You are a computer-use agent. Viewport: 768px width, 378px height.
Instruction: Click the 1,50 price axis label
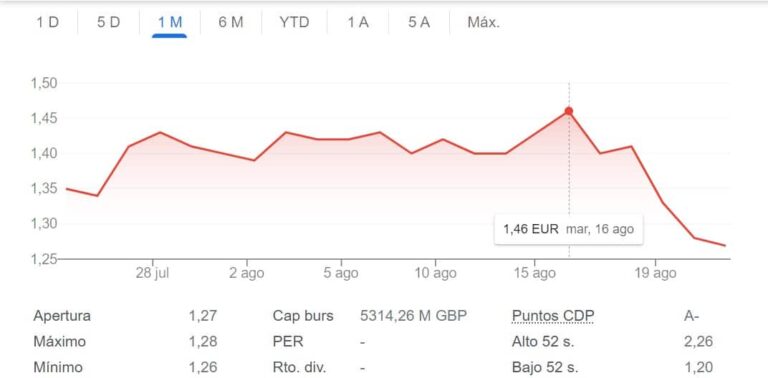click(x=45, y=83)
